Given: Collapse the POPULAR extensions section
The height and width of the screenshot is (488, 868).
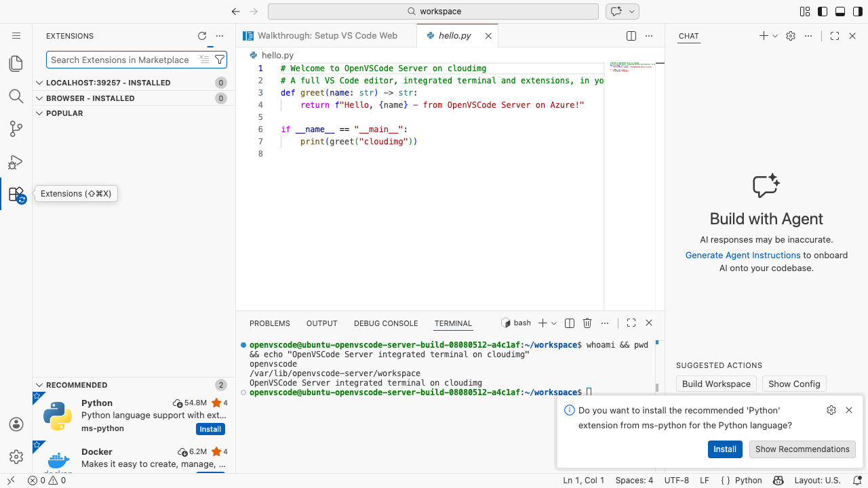Looking at the screenshot, I should pyautogui.click(x=134, y=113).
